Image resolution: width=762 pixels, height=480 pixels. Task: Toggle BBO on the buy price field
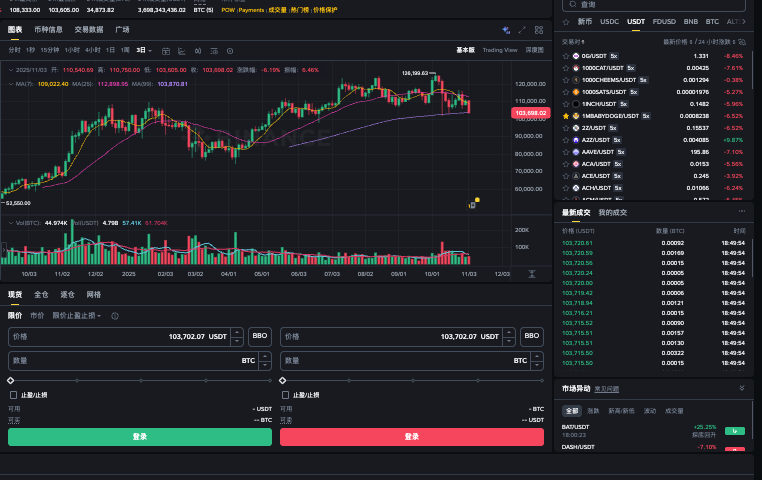[x=260, y=337]
